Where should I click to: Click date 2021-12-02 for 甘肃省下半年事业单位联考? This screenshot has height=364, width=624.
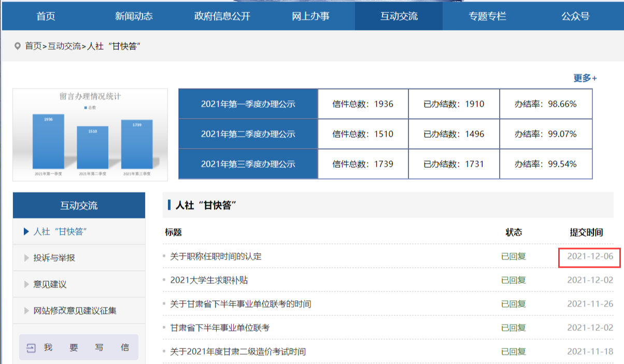[x=590, y=328]
